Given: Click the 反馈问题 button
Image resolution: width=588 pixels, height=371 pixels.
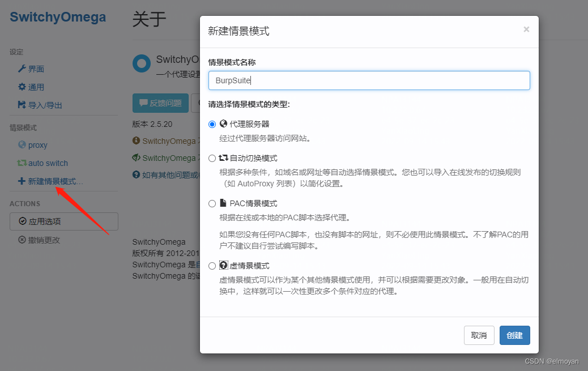Looking at the screenshot, I should (160, 103).
